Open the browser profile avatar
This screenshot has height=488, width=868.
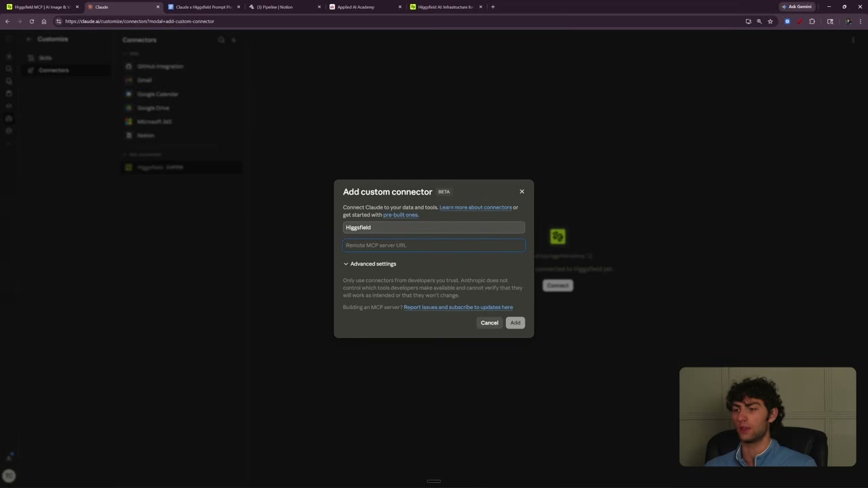[x=848, y=21]
